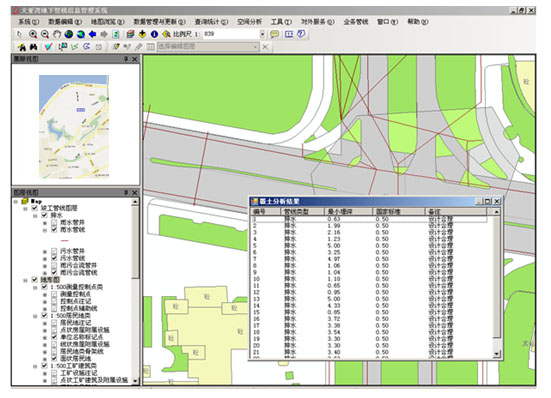This screenshot has width=551, height=398.
Task: Click the 备注 column header
Action: pyautogui.click(x=455, y=211)
